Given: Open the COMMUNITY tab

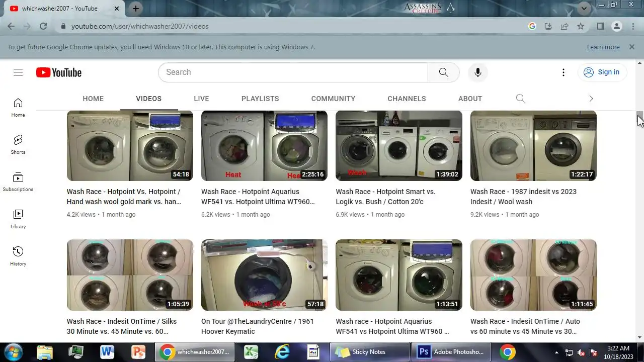Looking at the screenshot, I should pyautogui.click(x=333, y=99).
